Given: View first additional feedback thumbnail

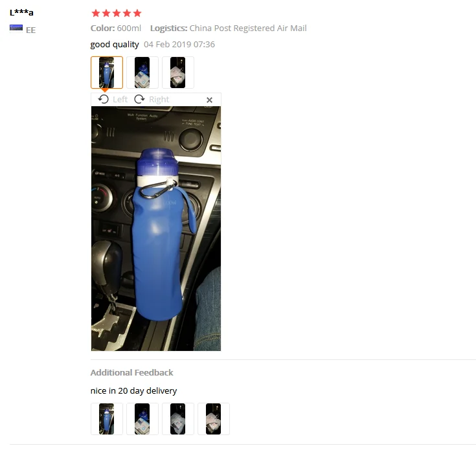Looking at the screenshot, I should click(x=107, y=419).
